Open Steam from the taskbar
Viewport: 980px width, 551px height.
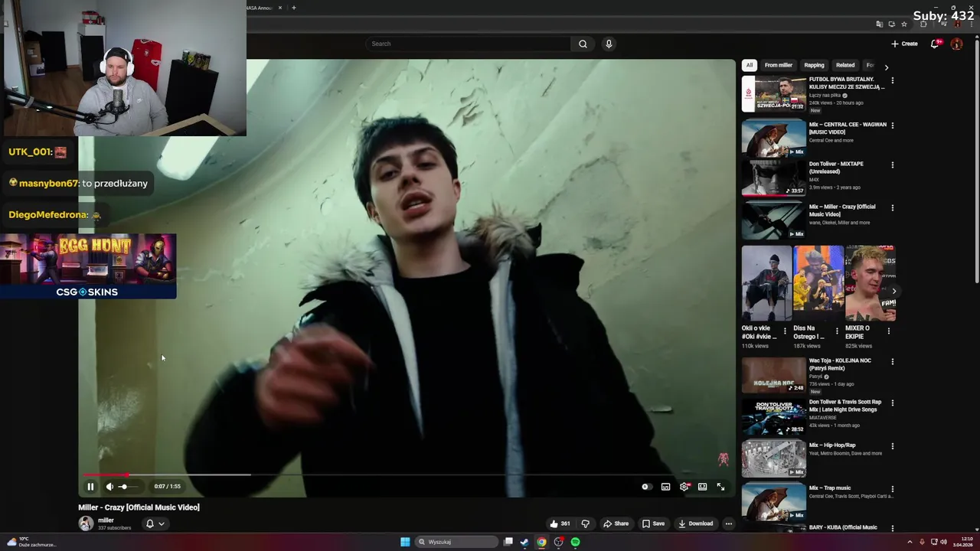524,542
